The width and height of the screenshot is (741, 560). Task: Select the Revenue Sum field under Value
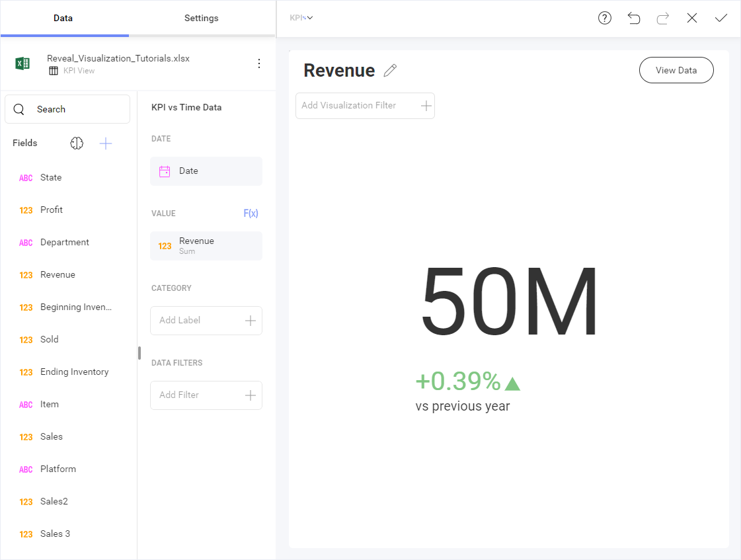(206, 245)
